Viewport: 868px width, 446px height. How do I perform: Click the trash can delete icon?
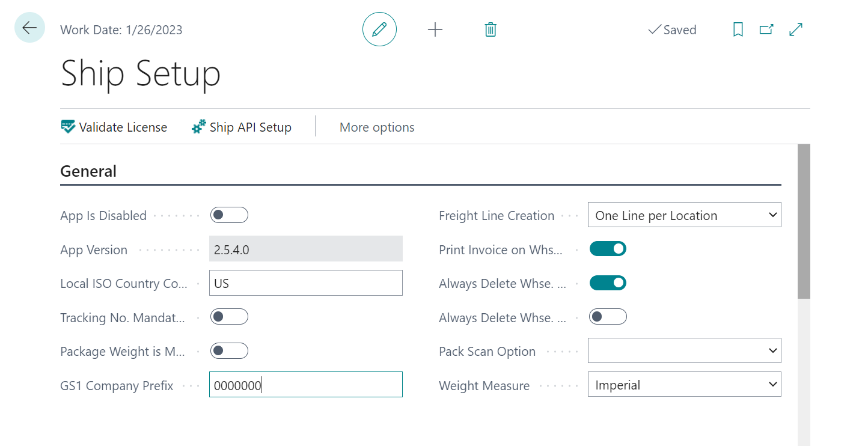coord(491,29)
